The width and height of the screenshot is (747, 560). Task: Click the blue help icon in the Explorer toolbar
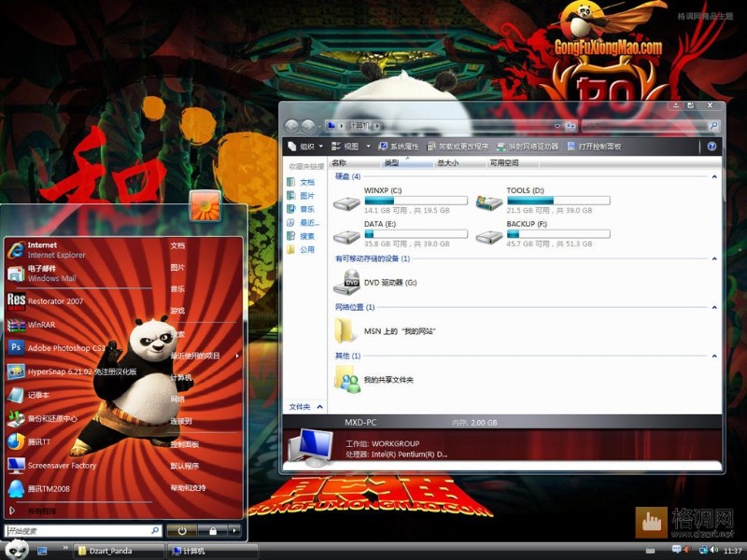(712, 147)
